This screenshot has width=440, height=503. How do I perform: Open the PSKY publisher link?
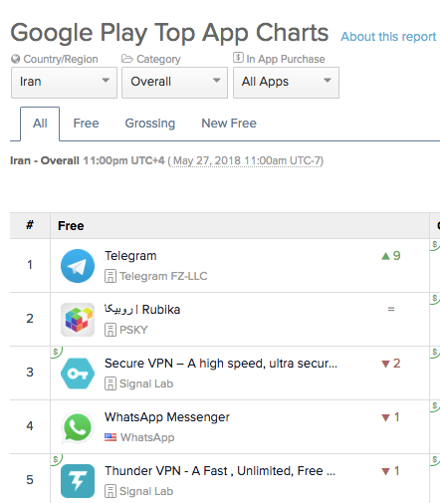coord(133,330)
